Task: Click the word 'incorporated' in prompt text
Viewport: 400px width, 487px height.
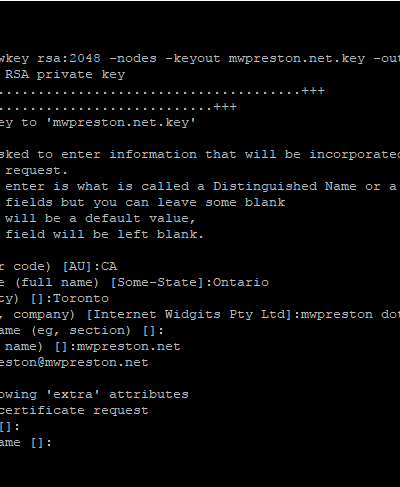Action: pos(354,155)
